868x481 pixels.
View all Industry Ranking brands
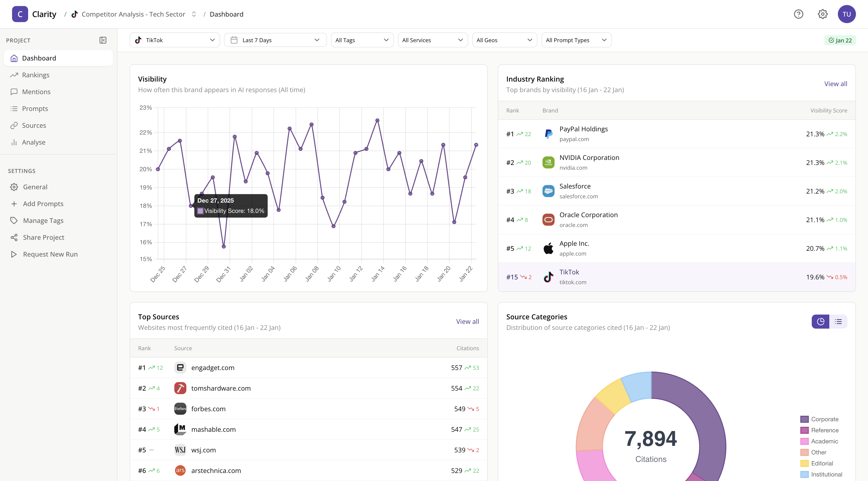pyautogui.click(x=835, y=84)
